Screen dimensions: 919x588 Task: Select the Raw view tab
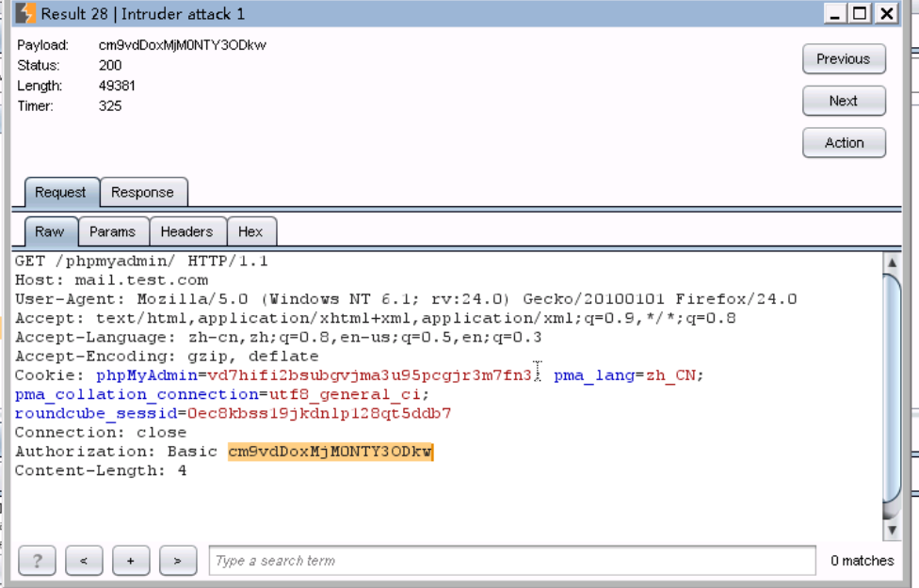click(51, 232)
